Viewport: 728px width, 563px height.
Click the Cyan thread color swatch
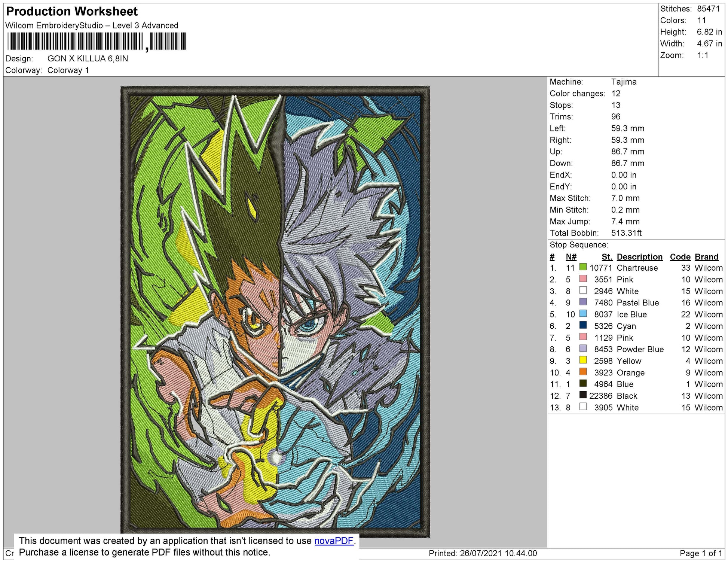[x=582, y=325]
